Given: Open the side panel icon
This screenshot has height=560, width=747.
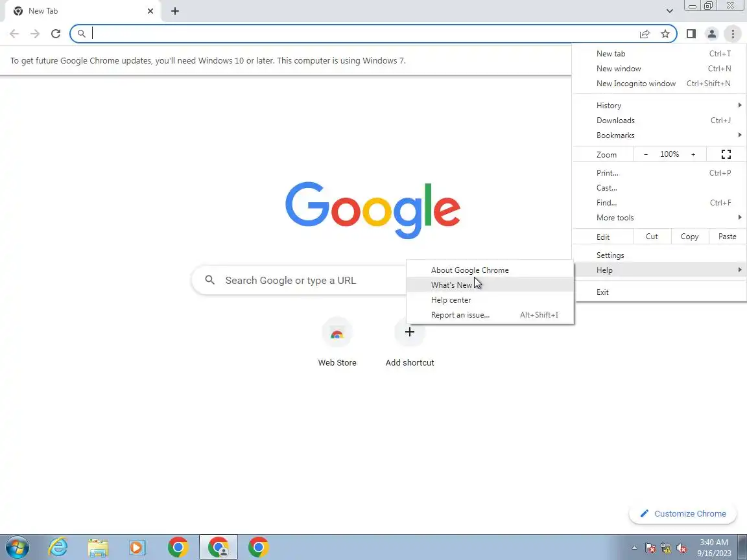Looking at the screenshot, I should 691,34.
